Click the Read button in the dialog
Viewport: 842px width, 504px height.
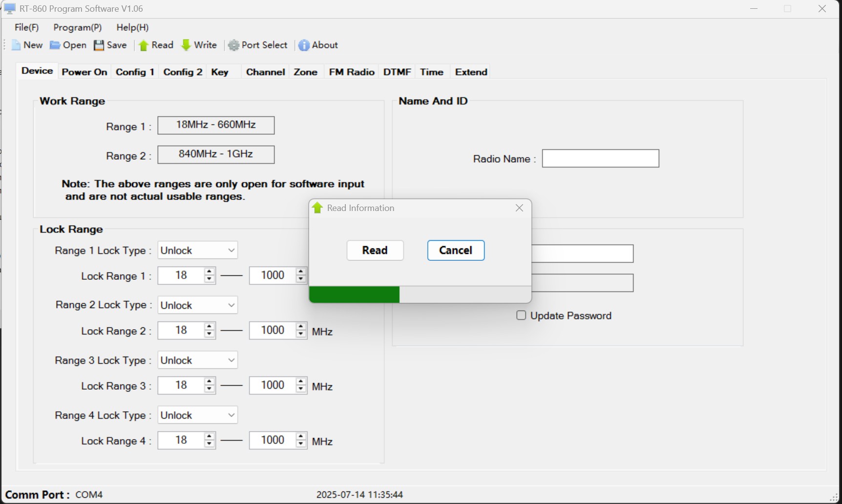[x=375, y=251]
